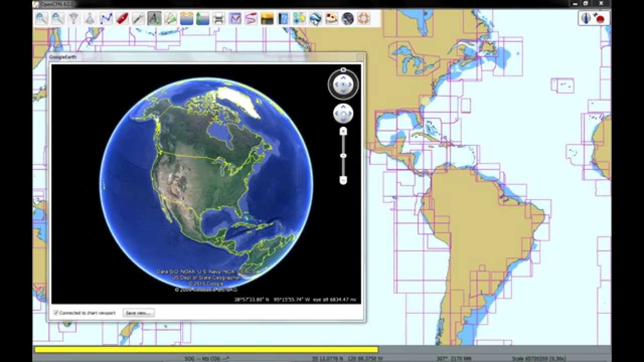Viewport: 644px width, 362px height.
Task: Open Options with the wrench icon
Action: pos(138,19)
